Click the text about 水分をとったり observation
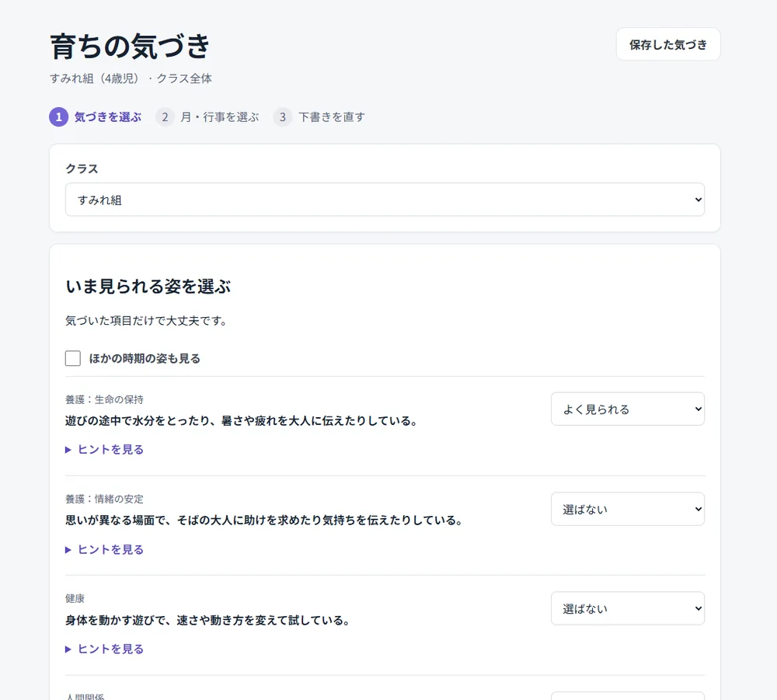Image resolution: width=777 pixels, height=700 pixels. 242,420
